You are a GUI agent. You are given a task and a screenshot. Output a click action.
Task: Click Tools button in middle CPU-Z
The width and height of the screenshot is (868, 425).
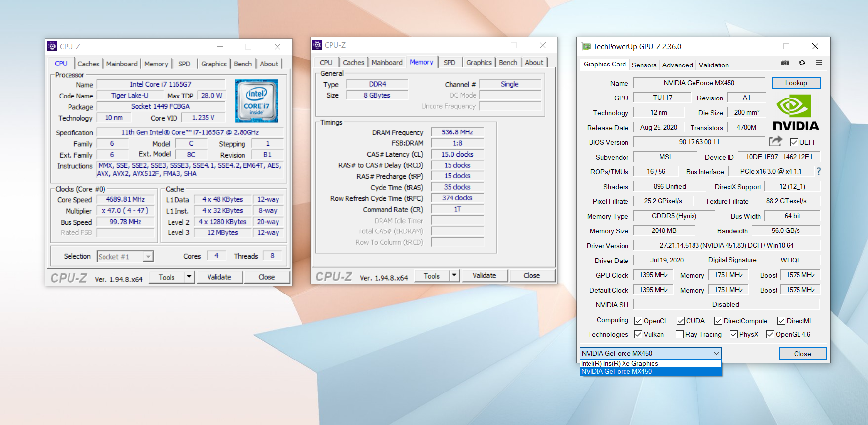(x=432, y=276)
